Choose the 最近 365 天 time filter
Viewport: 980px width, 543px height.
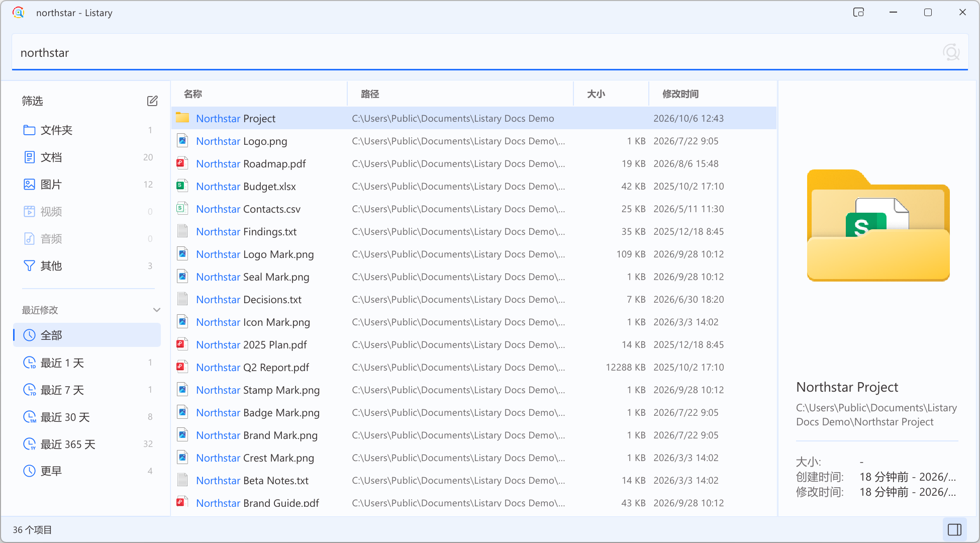87,444
